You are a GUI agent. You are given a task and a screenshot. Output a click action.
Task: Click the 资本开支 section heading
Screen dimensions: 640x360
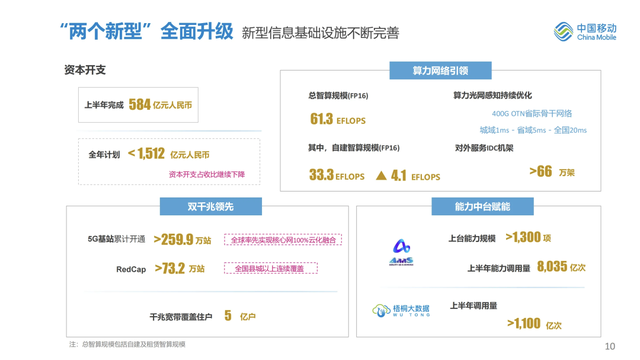[x=85, y=70]
